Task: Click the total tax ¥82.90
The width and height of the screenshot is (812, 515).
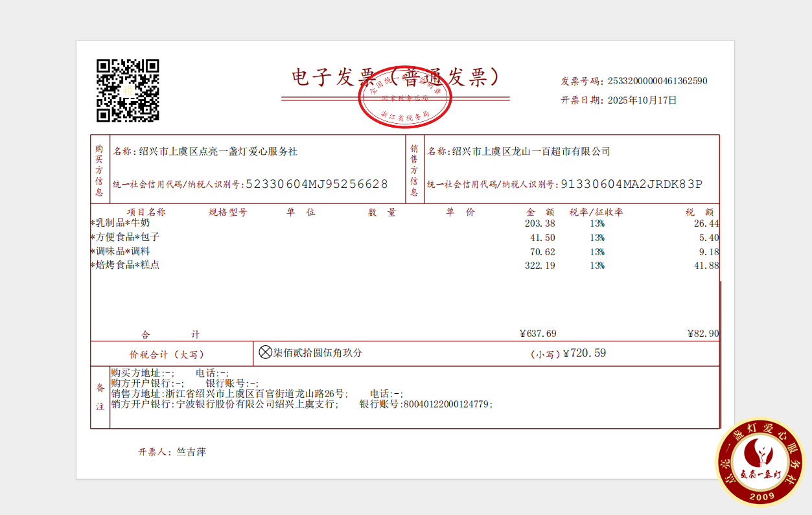Action: [x=703, y=334]
